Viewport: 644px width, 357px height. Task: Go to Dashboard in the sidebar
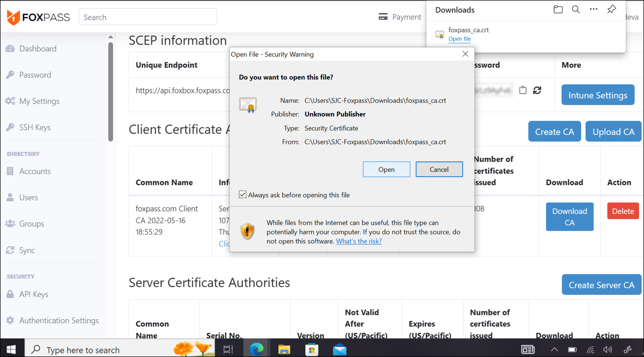pyautogui.click(x=38, y=49)
